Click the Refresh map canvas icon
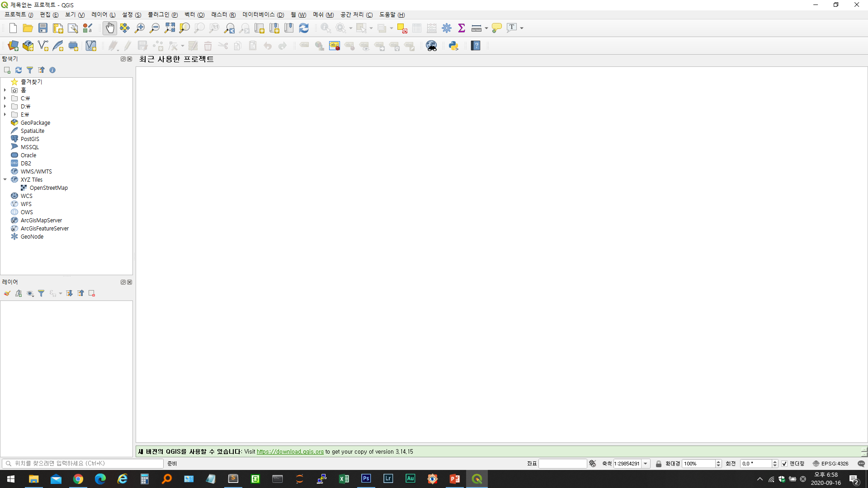The image size is (868, 488). click(304, 28)
